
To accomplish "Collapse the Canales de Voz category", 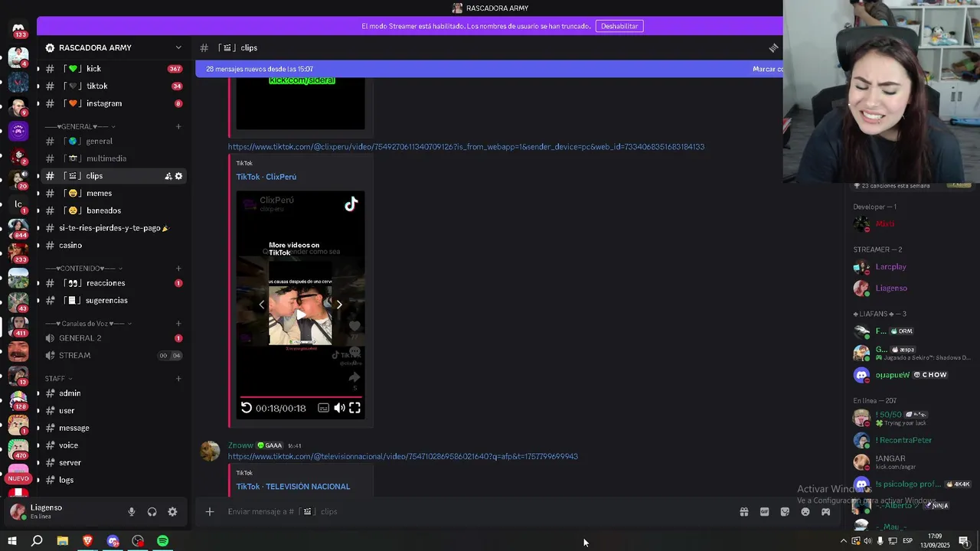I will (88, 324).
